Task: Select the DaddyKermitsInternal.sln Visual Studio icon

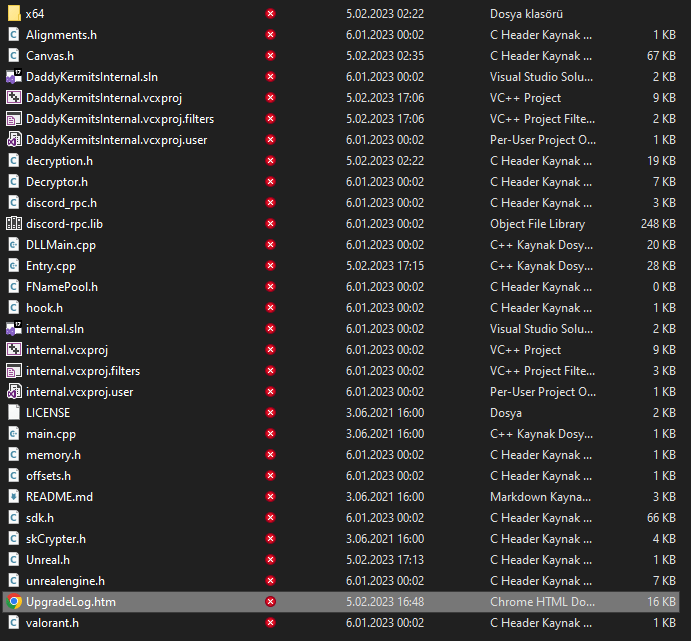Action: click(14, 77)
